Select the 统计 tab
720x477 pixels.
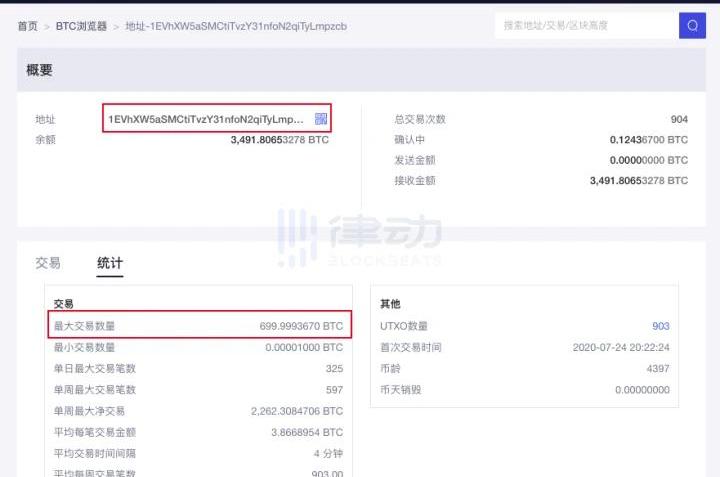point(110,263)
